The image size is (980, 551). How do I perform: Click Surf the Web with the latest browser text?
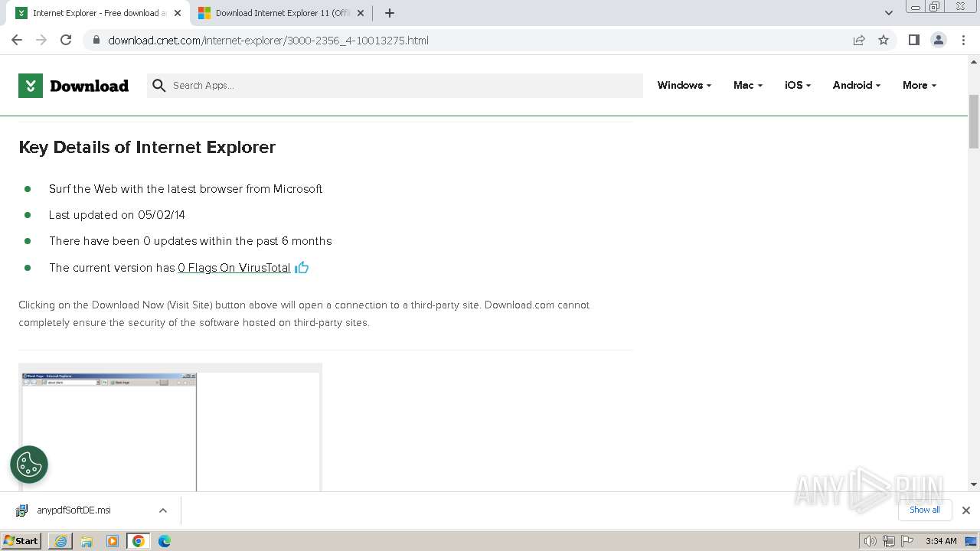[186, 189]
